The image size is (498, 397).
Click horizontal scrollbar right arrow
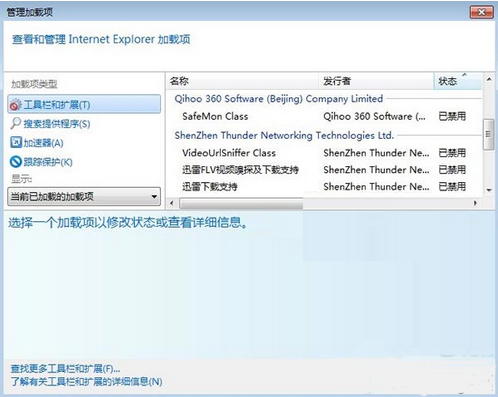coord(475,203)
